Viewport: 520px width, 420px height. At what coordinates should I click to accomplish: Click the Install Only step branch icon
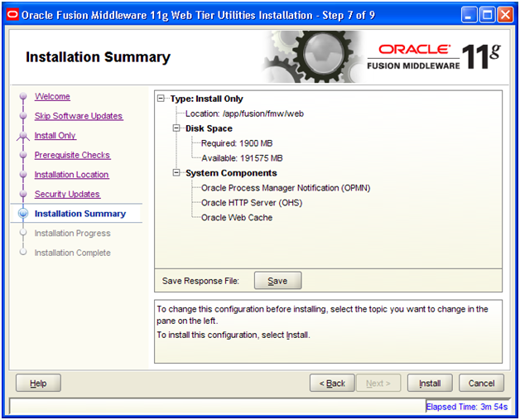click(x=23, y=136)
